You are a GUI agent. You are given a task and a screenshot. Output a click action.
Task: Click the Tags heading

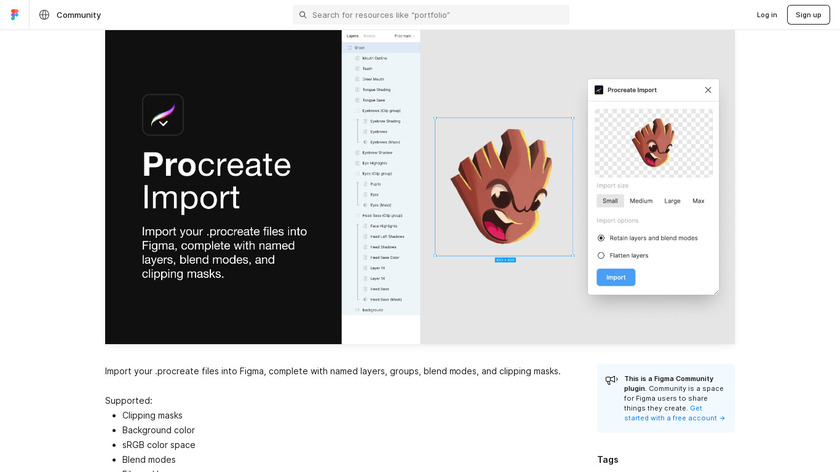(x=608, y=460)
